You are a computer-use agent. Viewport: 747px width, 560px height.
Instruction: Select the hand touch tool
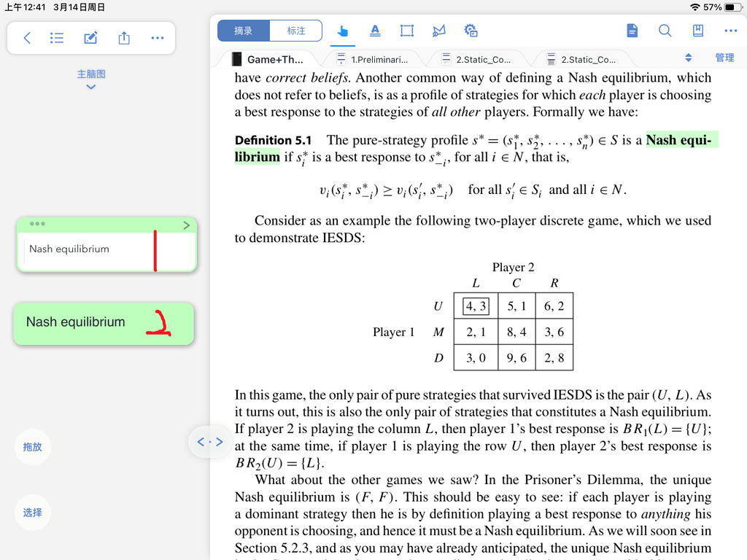coord(343,31)
